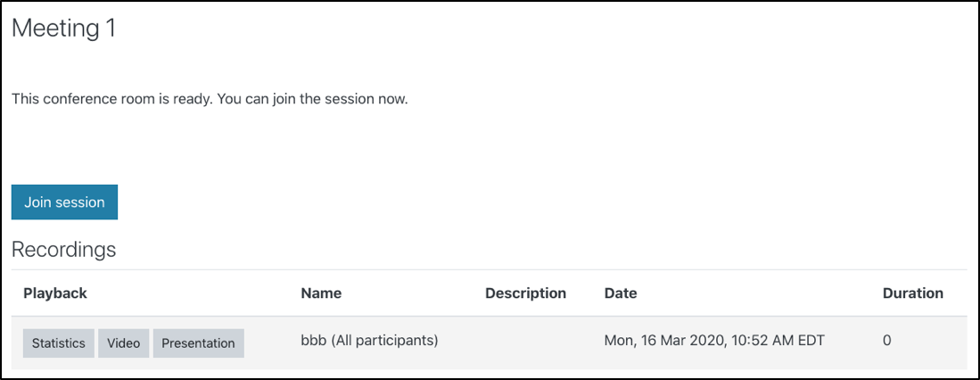
Task: Click the Date column header
Action: [621, 293]
